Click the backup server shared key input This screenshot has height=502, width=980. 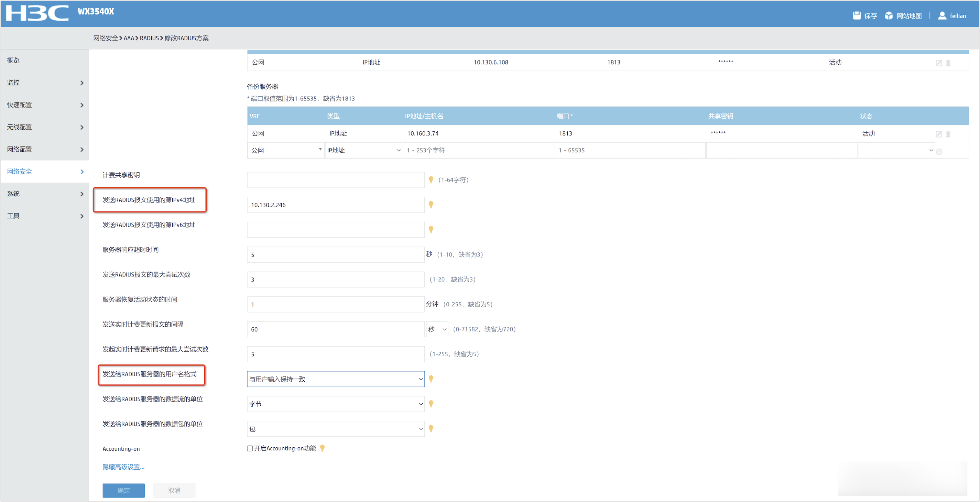(781, 150)
